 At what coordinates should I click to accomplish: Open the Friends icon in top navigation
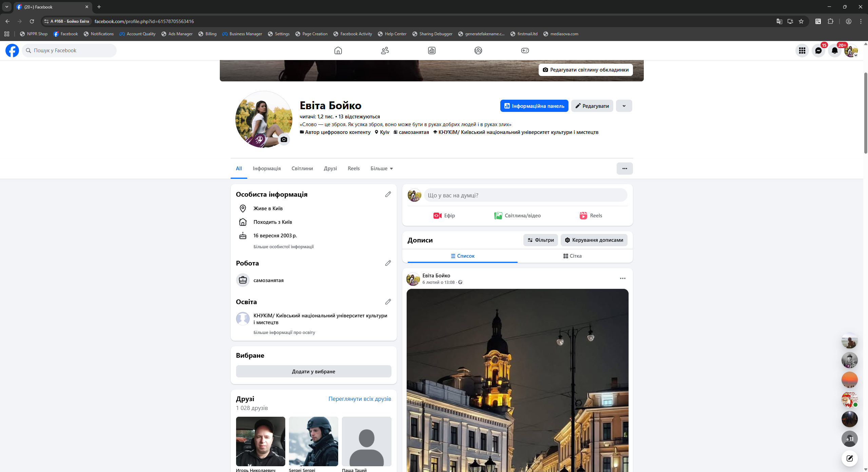pos(385,51)
